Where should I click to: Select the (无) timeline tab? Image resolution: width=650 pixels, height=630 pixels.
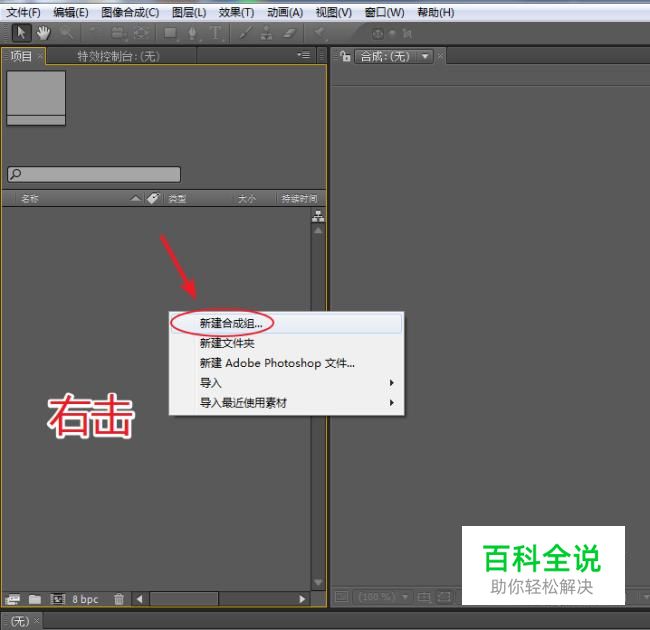coord(20,621)
